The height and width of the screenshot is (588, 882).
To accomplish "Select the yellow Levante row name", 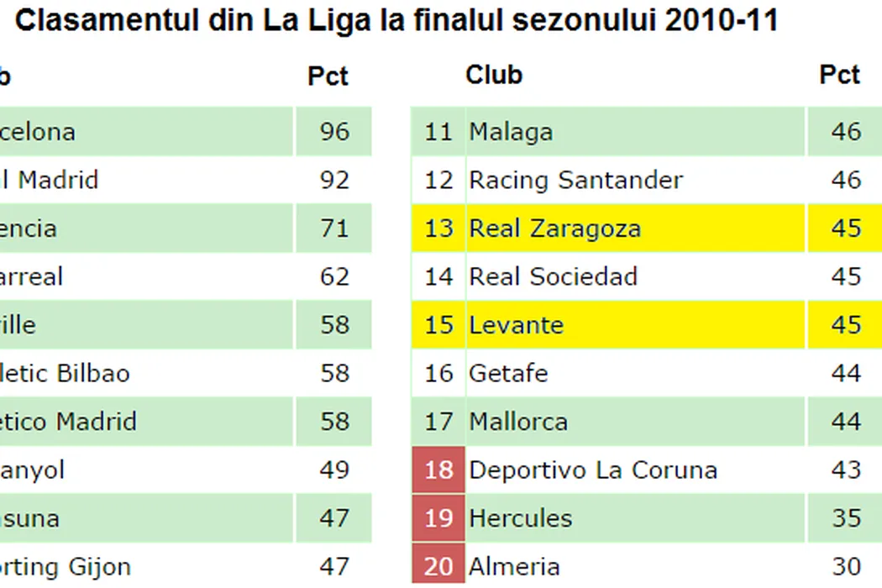I will coord(516,325).
